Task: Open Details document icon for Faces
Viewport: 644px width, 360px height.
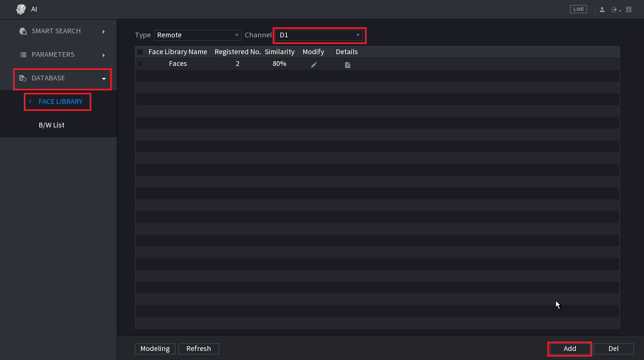Action: [348, 65]
